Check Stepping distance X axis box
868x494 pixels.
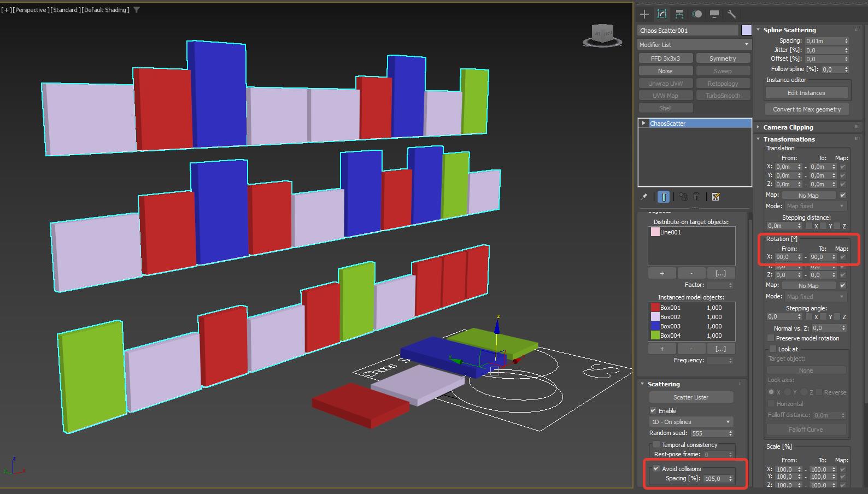pyautogui.click(x=810, y=226)
